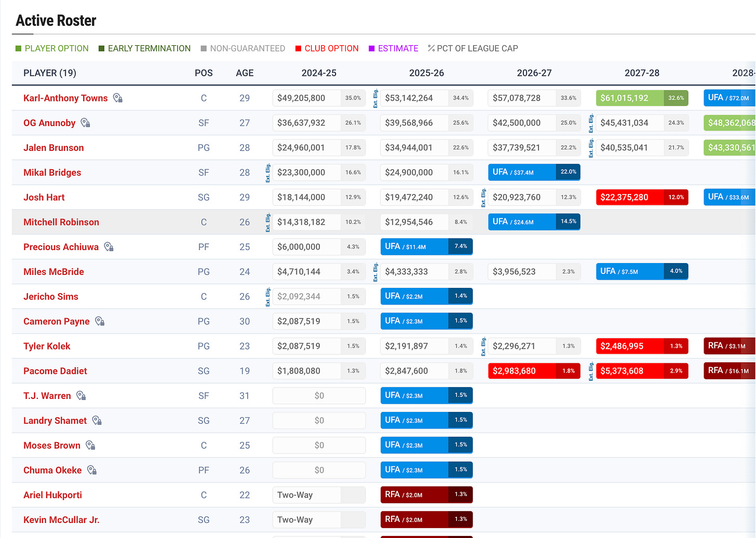Viewport: 756px width, 538px height.
Task: Sort by the POS column header
Action: (204, 73)
